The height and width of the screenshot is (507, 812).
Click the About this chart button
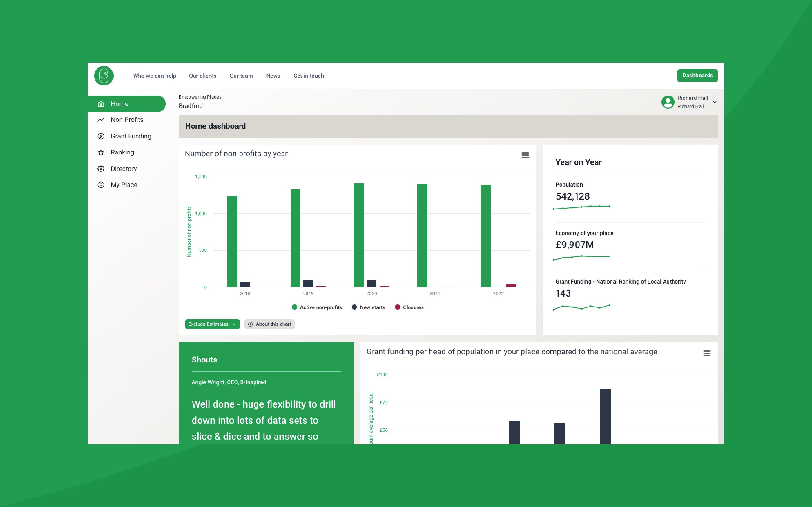click(269, 324)
